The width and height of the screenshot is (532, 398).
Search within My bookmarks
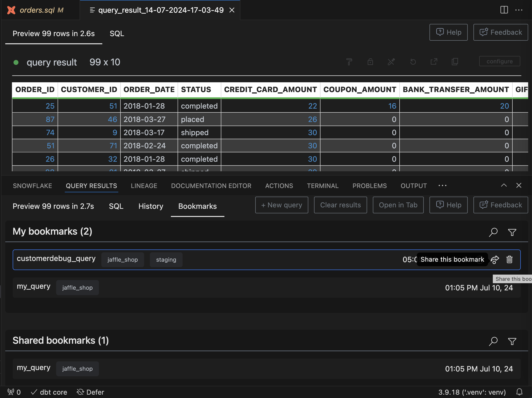click(493, 232)
